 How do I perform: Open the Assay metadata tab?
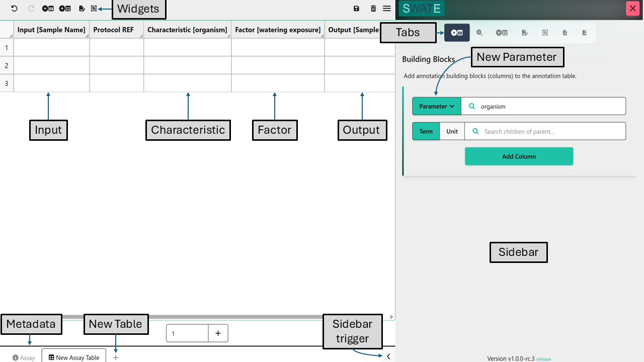(24, 357)
